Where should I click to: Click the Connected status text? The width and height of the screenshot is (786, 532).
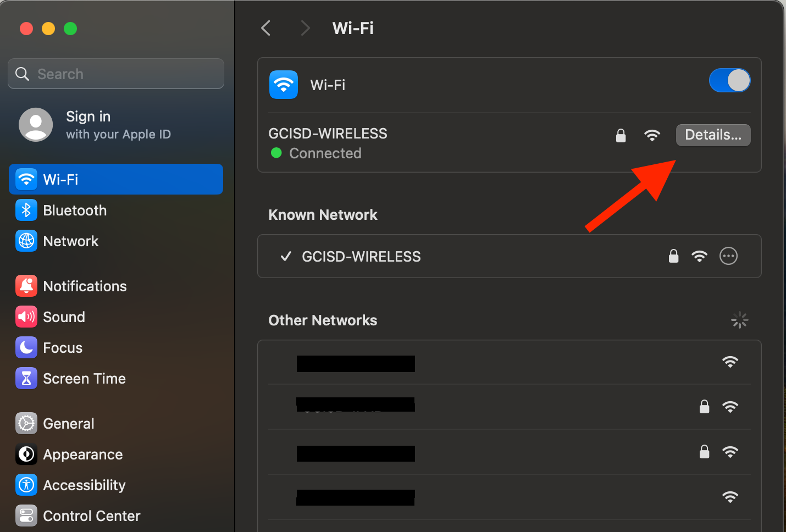coord(325,153)
